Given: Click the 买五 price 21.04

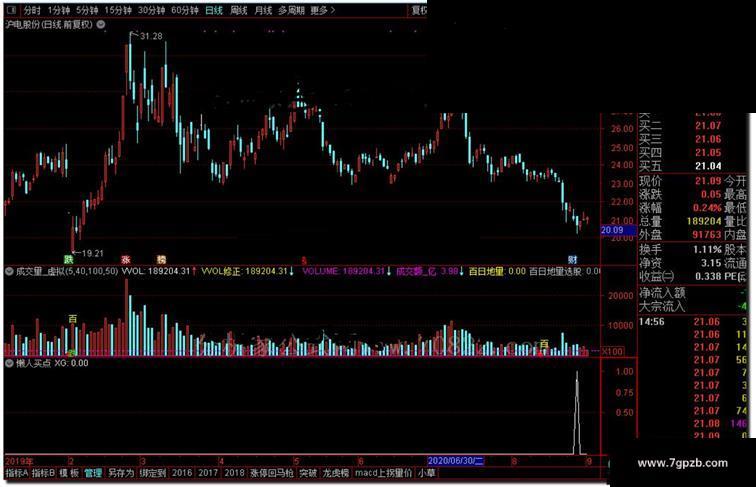Looking at the screenshot, I should pyautogui.click(x=708, y=166).
